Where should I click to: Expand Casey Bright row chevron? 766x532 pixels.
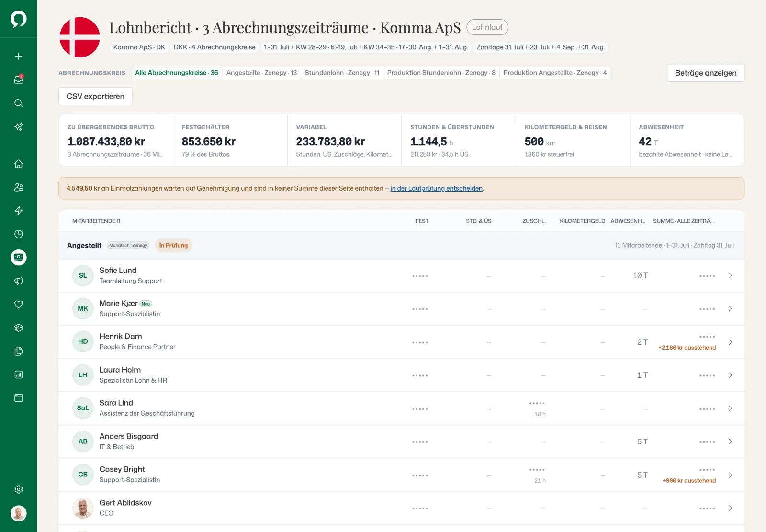tap(730, 475)
